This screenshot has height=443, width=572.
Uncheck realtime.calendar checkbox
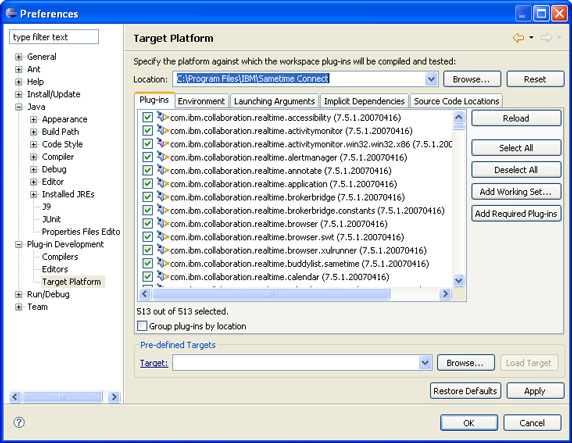(147, 277)
